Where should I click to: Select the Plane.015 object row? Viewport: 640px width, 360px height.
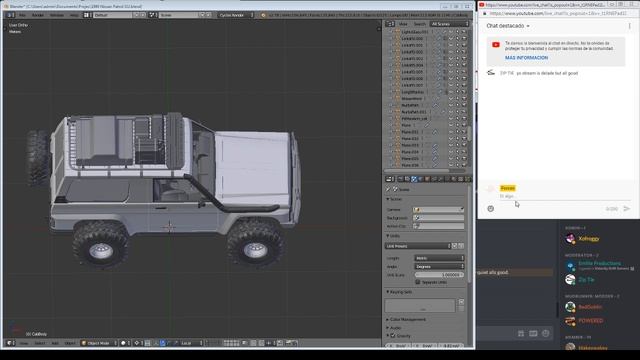click(x=410, y=158)
